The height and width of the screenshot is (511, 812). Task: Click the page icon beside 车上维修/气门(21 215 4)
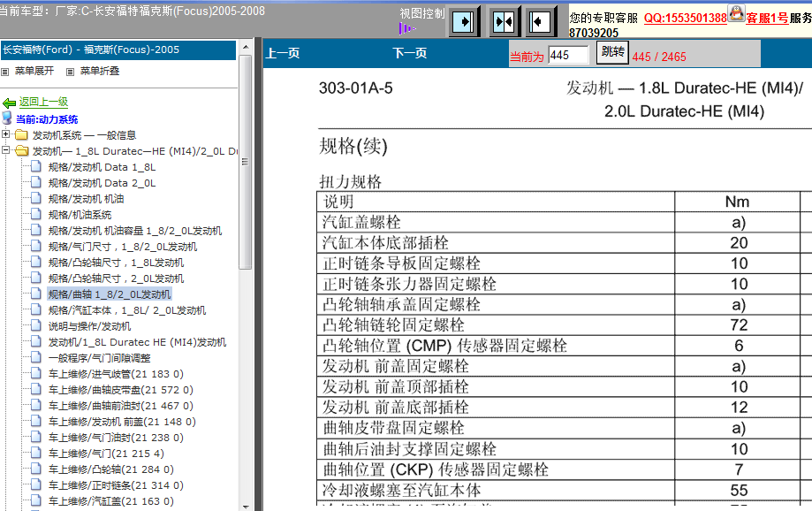35,453
